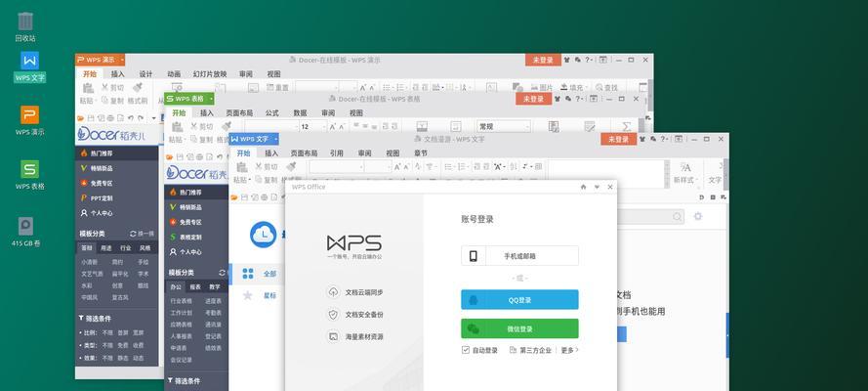Click the 粘贴 paste icon in WPS 文字
The height and width of the screenshot is (391, 868).
[242, 167]
